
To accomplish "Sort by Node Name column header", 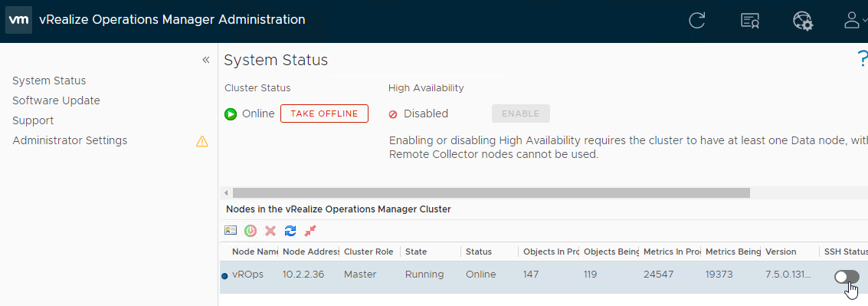I will click(254, 252).
